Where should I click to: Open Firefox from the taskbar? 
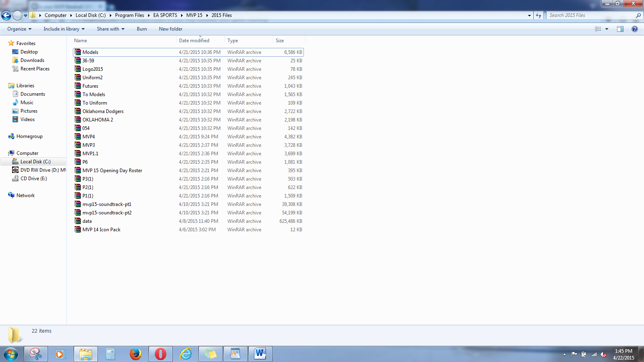point(136,354)
